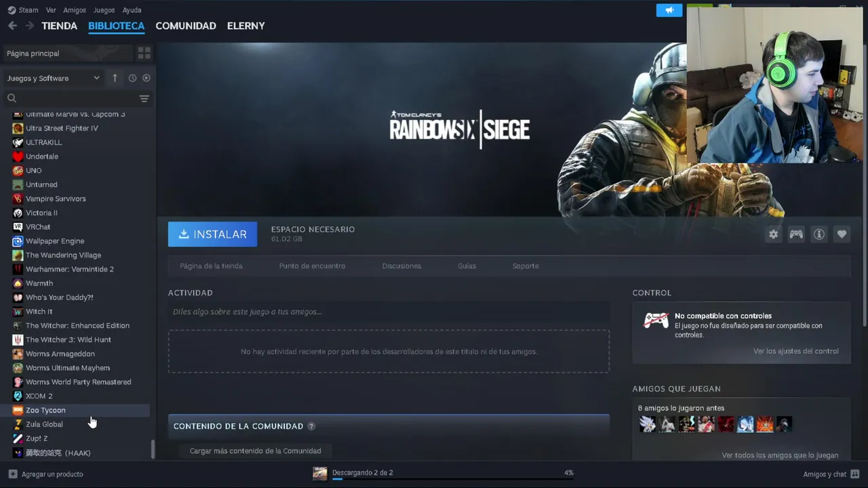Select ULTRAKILL game icon in list

[x=18, y=142]
